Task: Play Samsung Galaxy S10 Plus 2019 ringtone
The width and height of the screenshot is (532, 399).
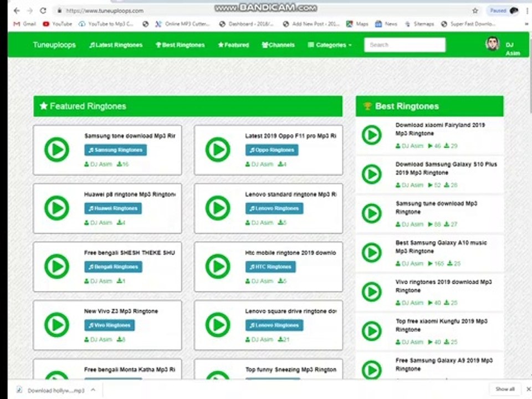Action: pyautogui.click(x=372, y=174)
